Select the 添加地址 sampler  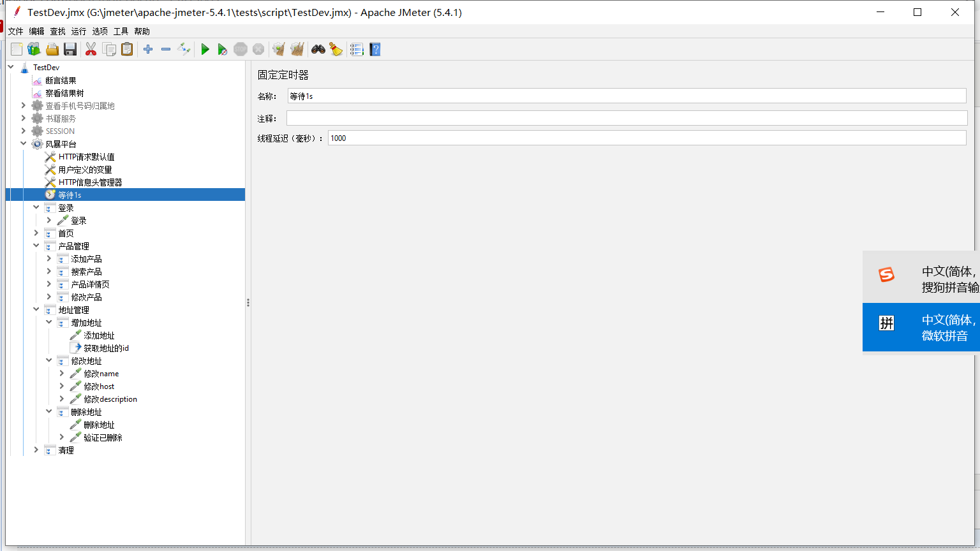click(99, 335)
